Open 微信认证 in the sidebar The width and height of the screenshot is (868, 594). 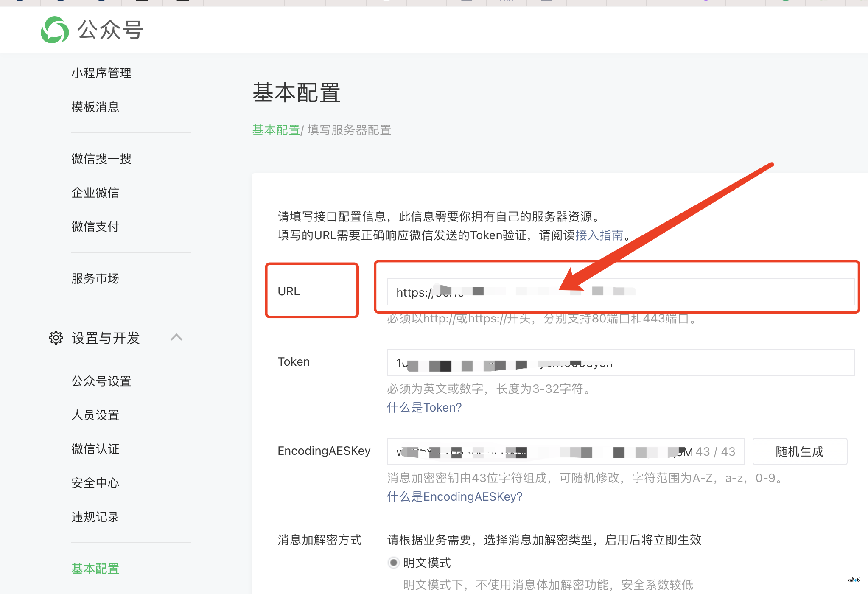(x=95, y=449)
